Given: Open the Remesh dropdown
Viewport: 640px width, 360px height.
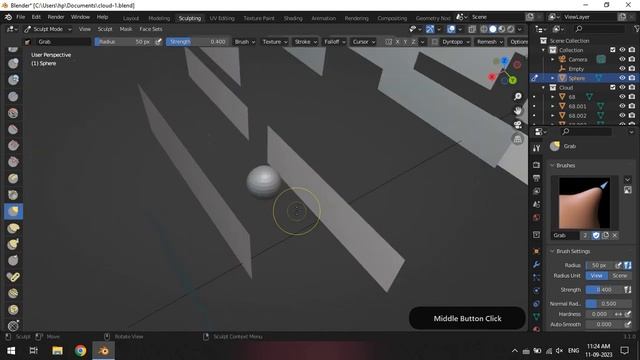Looking at the screenshot, I should (489, 42).
